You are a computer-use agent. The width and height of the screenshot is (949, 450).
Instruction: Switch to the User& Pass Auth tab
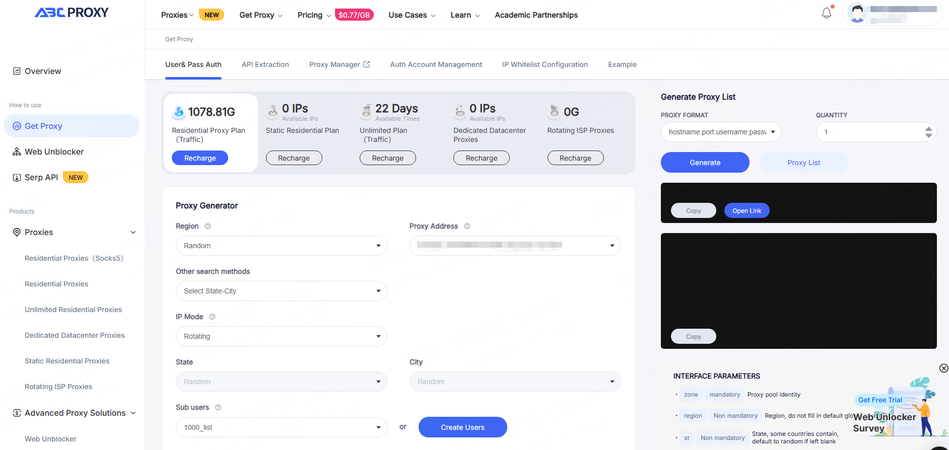point(193,64)
